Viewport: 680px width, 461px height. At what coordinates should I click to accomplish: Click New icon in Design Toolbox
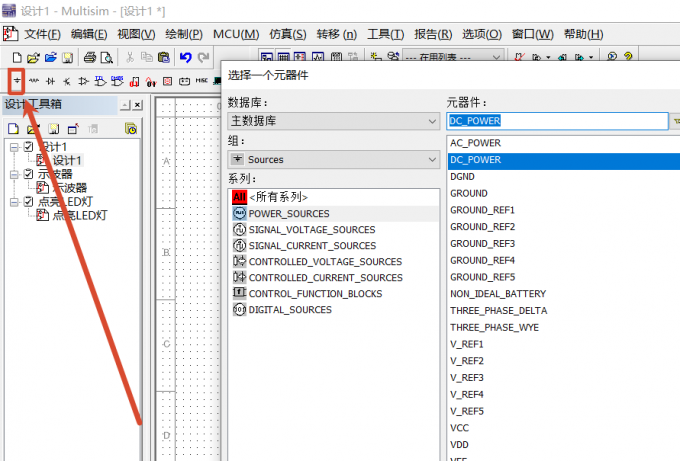point(13,129)
